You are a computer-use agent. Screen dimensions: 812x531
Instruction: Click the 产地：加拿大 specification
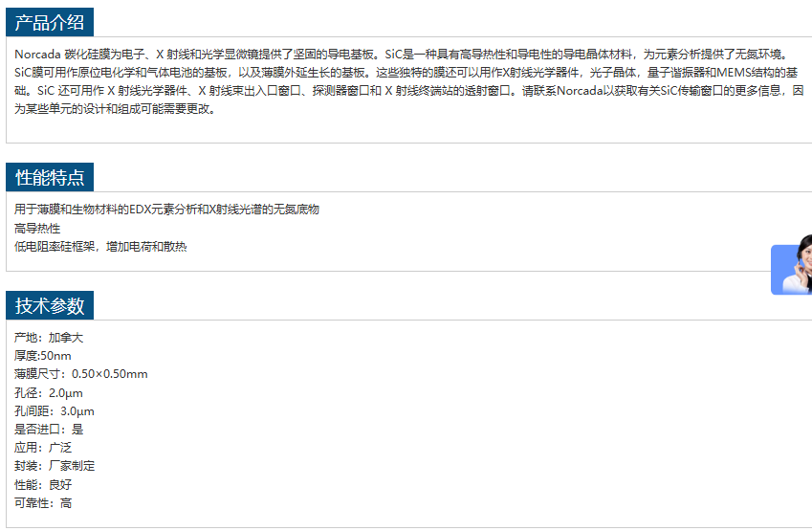[x=49, y=338]
